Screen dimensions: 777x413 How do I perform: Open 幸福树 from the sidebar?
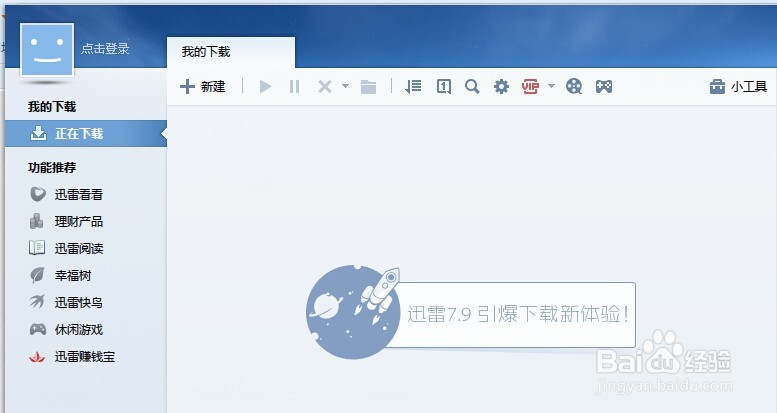(x=60, y=275)
